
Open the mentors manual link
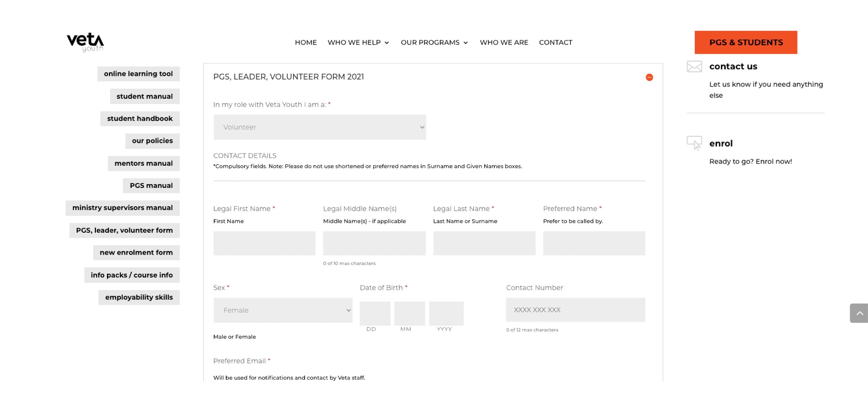[x=143, y=163]
